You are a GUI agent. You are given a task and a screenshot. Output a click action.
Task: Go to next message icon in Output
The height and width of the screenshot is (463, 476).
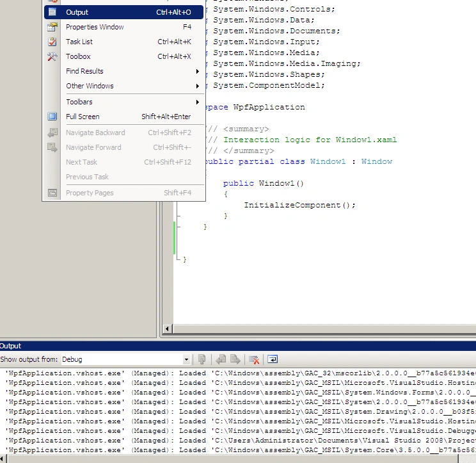coord(235,359)
